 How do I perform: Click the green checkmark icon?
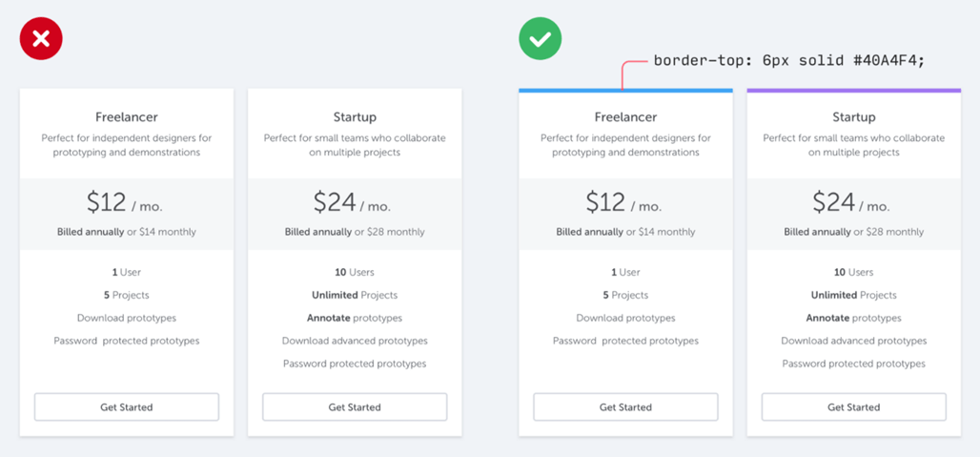(541, 39)
